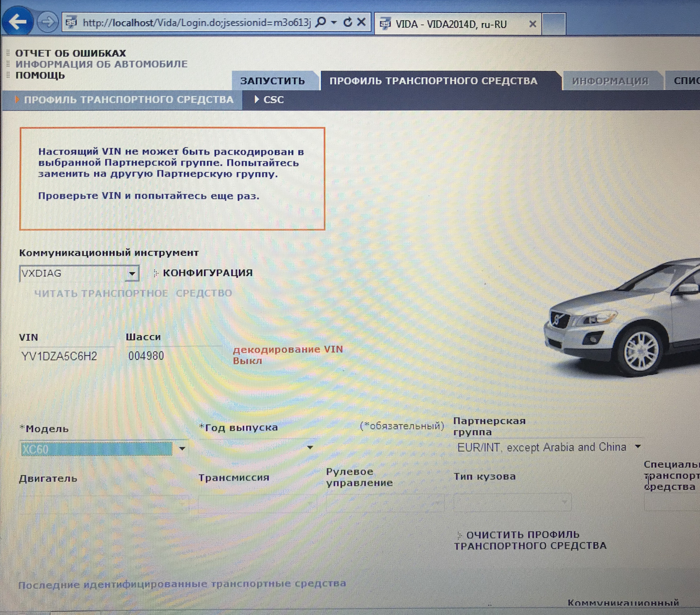Open the VXDIAG communication tool dropdown

[132, 273]
